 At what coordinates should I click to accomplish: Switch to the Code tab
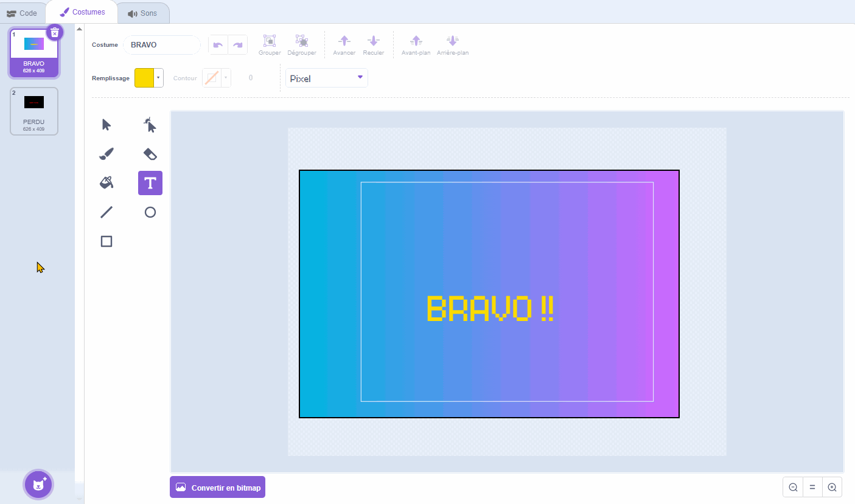tap(22, 13)
